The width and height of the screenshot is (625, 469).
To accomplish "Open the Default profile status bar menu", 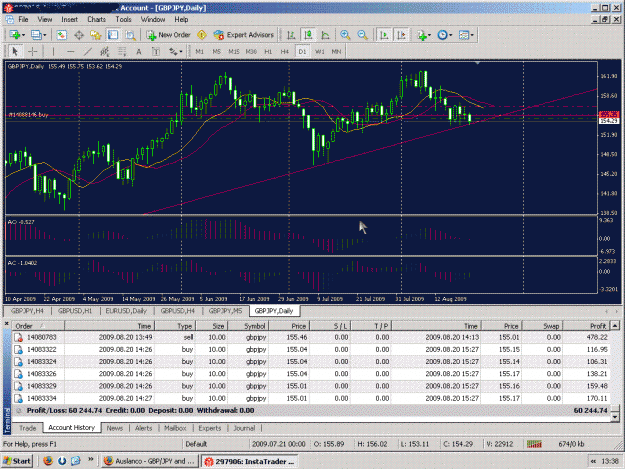I will pyautogui.click(x=196, y=444).
